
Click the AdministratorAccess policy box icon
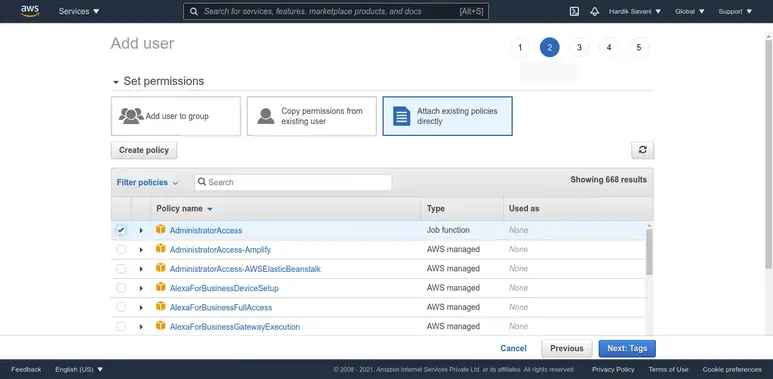161,230
